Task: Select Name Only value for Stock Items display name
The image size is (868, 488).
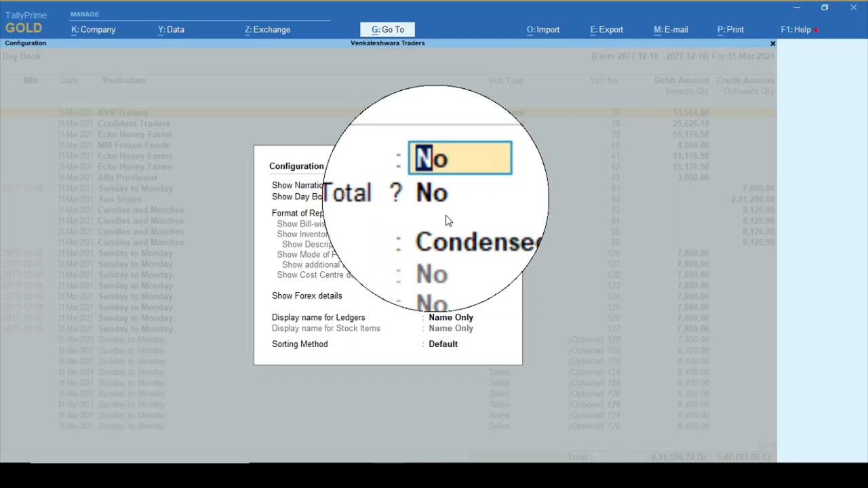Action: pos(451,328)
